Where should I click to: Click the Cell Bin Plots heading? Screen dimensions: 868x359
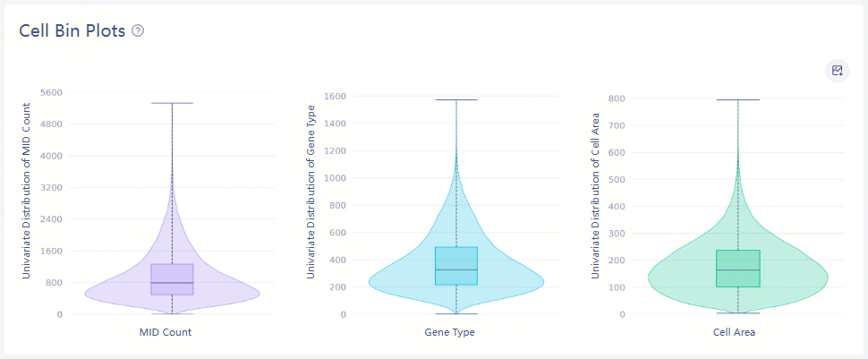72,30
